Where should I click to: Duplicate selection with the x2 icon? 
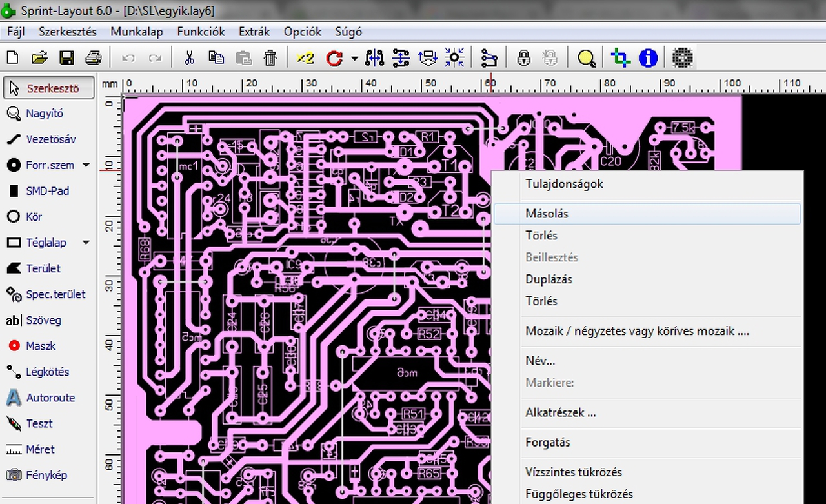click(305, 58)
